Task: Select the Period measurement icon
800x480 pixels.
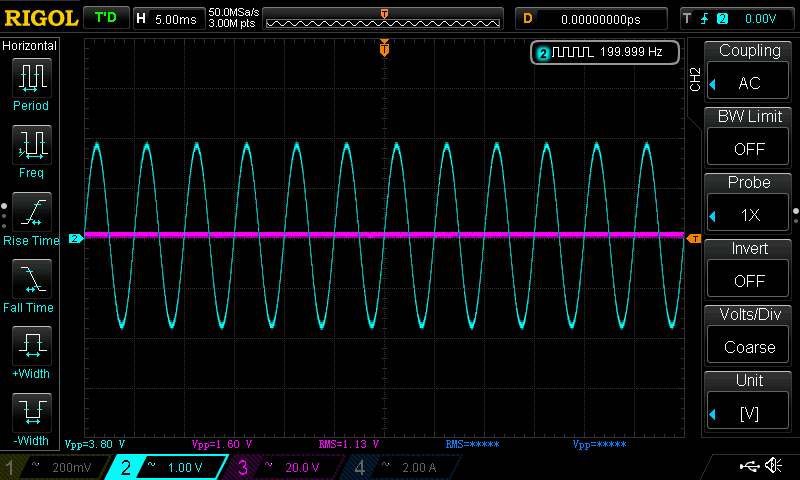Action: [x=32, y=78]
